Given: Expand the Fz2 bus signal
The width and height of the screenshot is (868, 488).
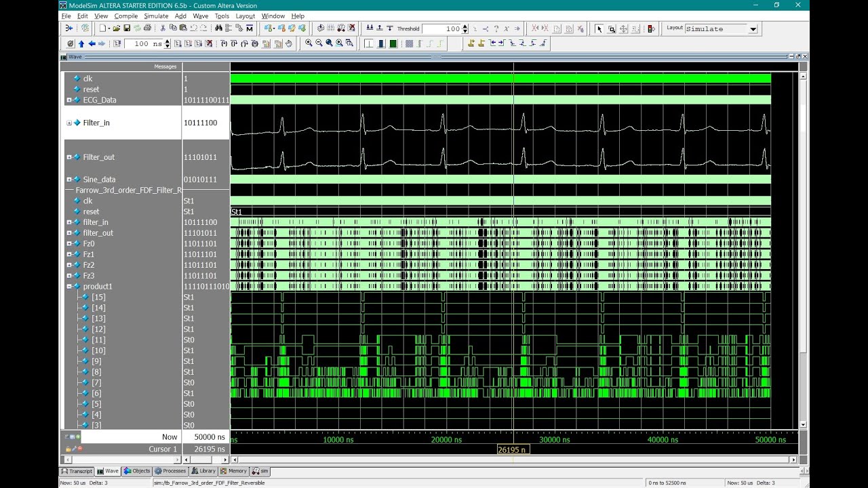Looking at the screenshot, I should (x=69, y=265).
